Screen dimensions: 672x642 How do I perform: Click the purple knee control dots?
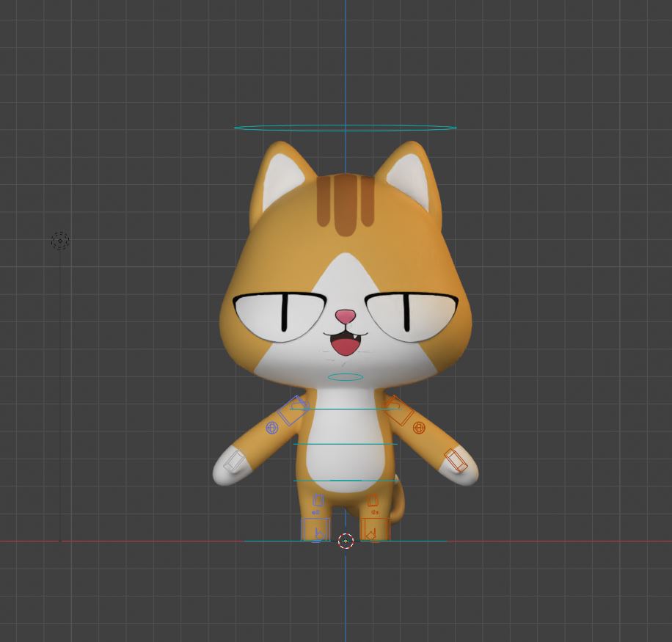click(316, 513)
